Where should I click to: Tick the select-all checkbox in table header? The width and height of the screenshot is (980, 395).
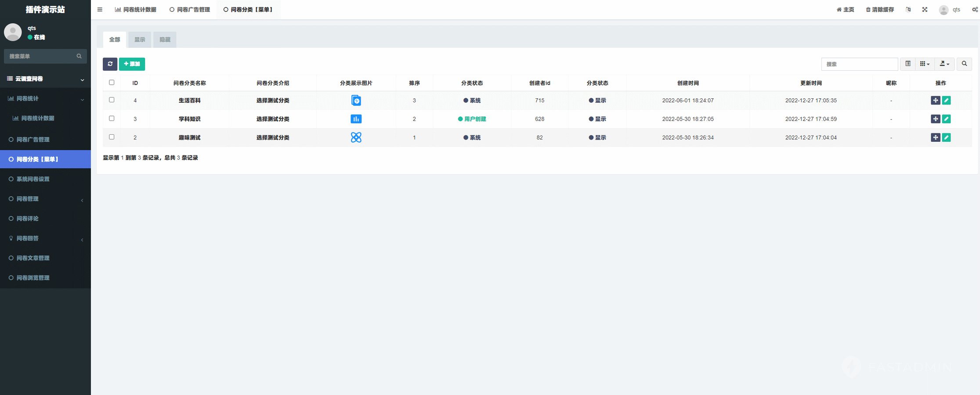[112, 83]
